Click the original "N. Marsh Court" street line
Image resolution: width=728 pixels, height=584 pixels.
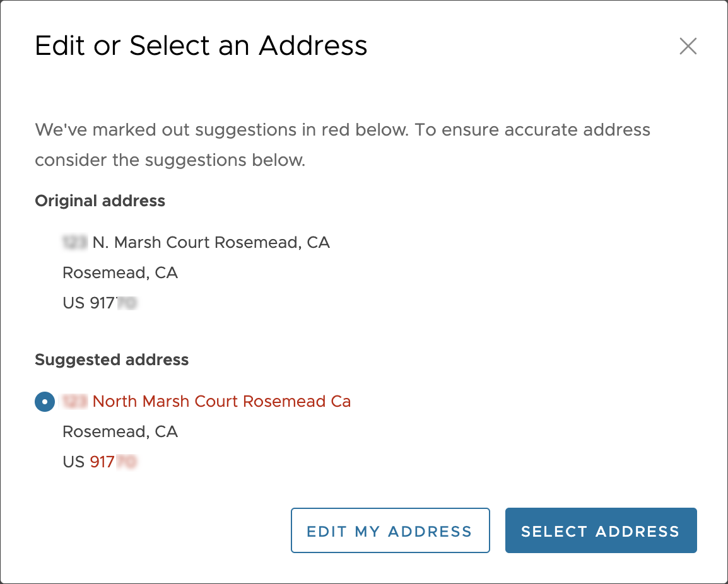[211, 243]
